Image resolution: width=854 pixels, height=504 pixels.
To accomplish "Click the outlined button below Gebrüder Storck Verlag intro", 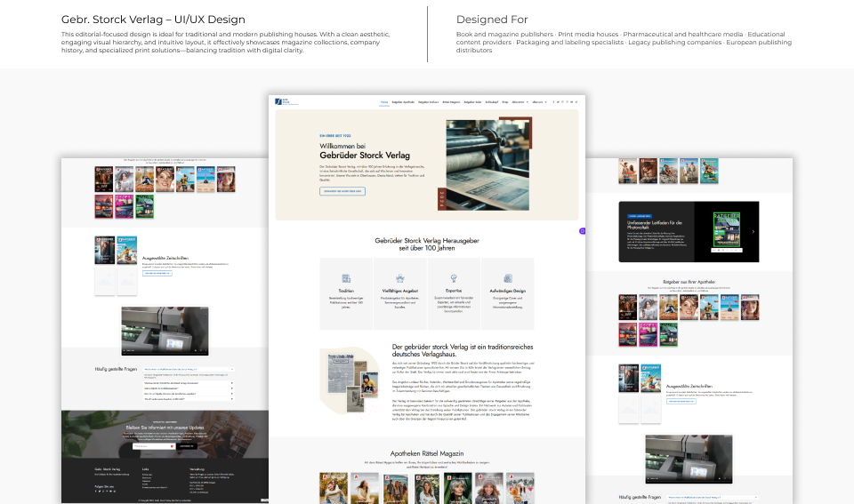I will click(x=342, y=191).
